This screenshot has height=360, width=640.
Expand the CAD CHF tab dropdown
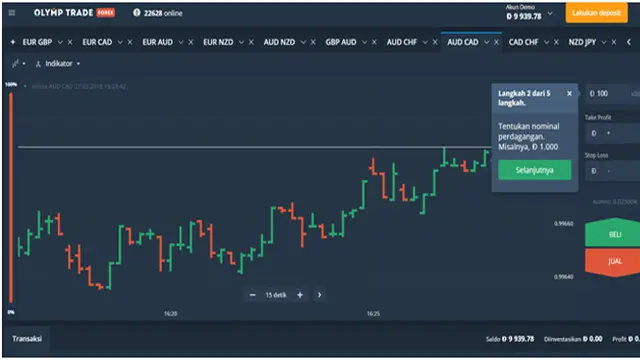click(x=547, y=42)
